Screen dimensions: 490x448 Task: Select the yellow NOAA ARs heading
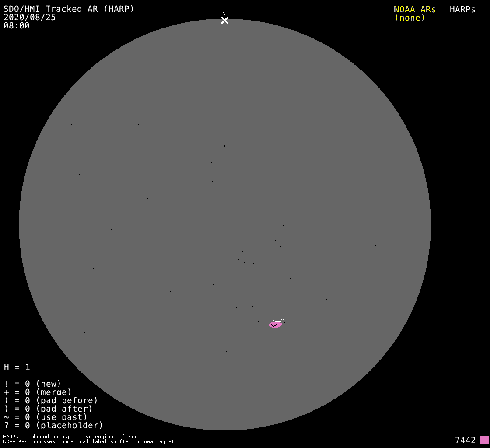coord(414,10)
